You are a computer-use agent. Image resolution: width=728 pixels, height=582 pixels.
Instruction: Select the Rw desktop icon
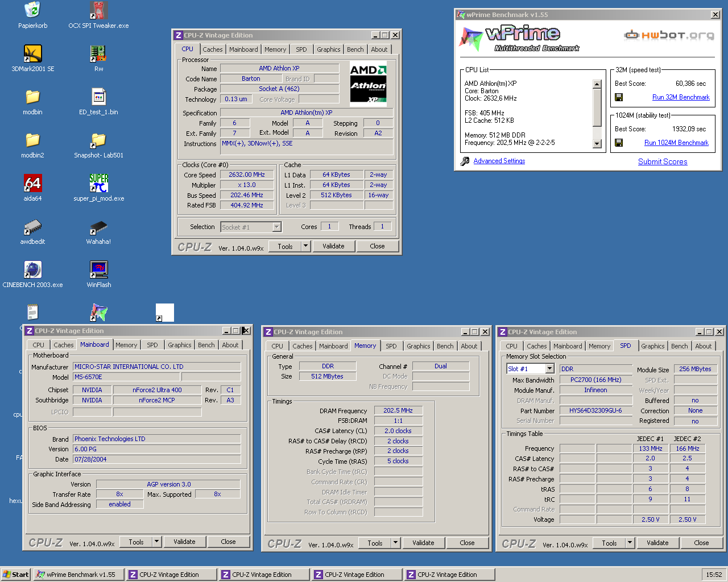click(x=98, y=53)
